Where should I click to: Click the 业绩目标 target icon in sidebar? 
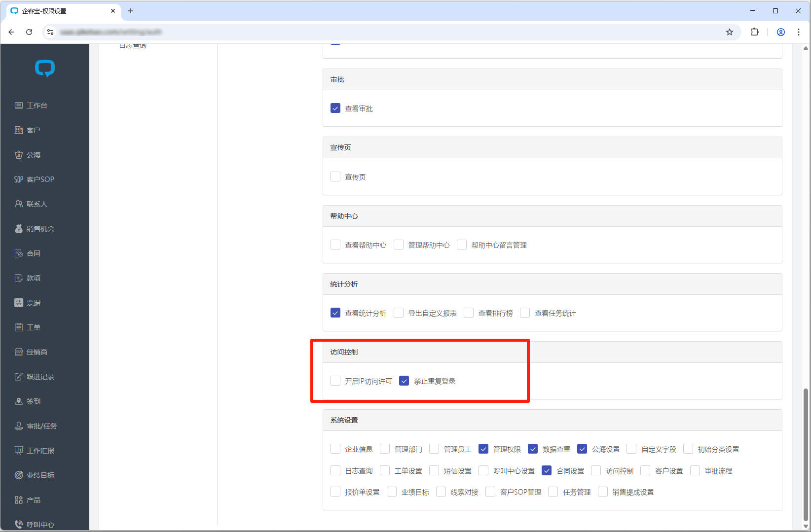coord(19,475)
